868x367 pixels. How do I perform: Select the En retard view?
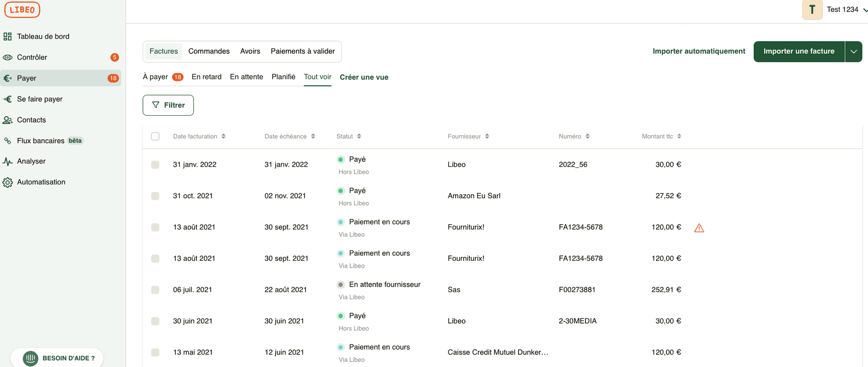(x=207, y=77)
